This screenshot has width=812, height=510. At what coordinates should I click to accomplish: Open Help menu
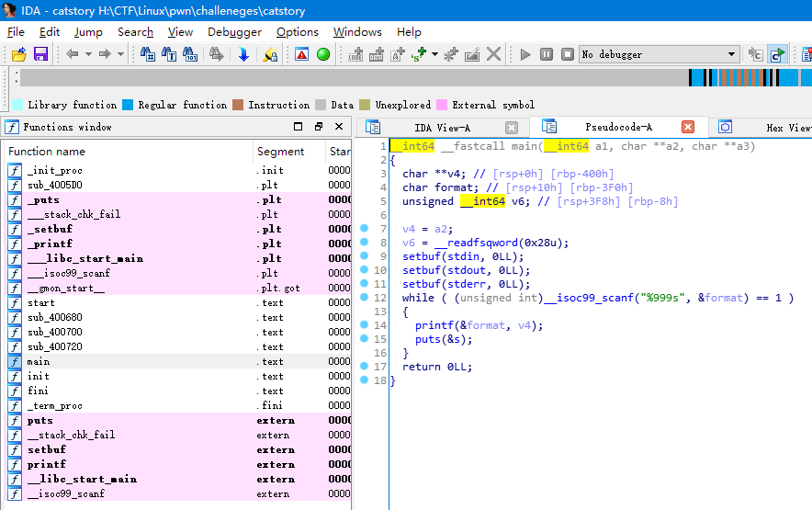pos(409,32)
